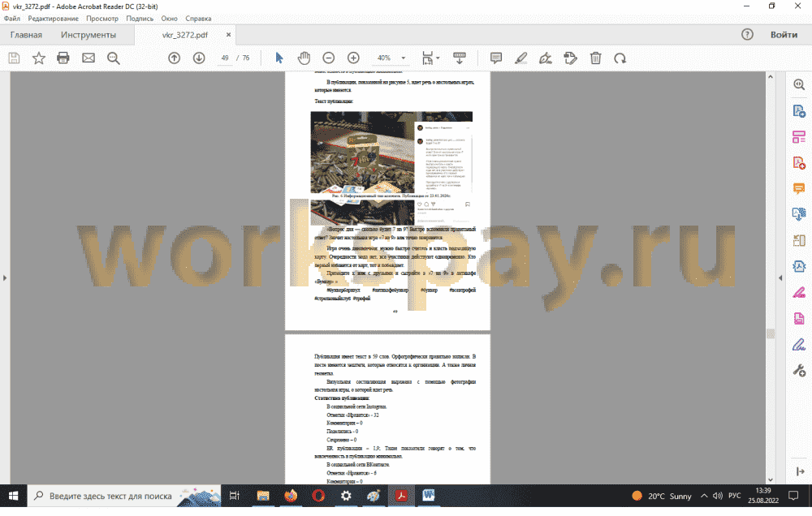Open File Explorer from taskbar

263,496
